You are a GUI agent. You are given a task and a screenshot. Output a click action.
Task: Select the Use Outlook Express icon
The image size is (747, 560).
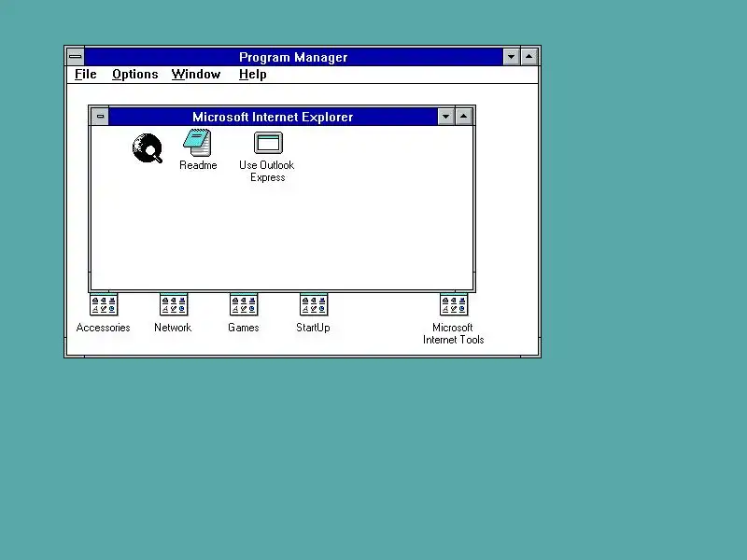pyautogui.click(x=268, y=143)
